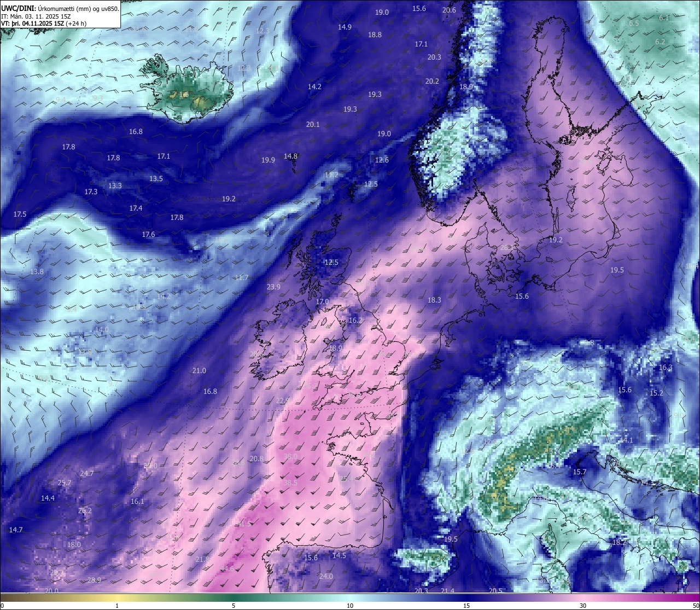Click the 15.7 value over the Adriatic

coord(579,472)
